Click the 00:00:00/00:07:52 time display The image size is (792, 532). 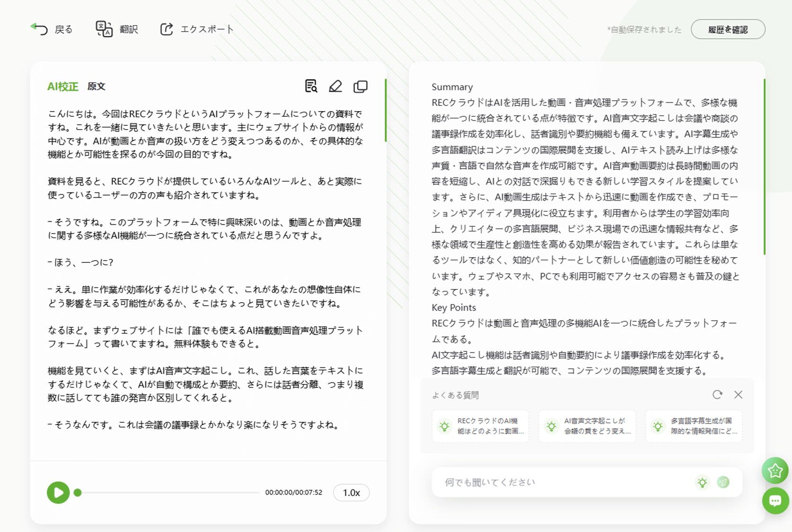point(293,492)
